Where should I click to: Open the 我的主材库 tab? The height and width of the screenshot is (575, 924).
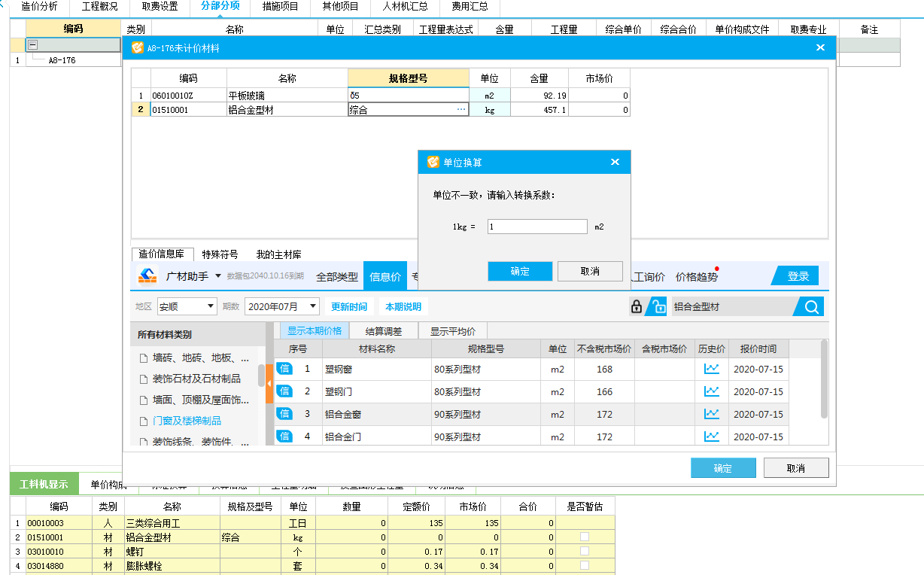(x=278, y=254)
